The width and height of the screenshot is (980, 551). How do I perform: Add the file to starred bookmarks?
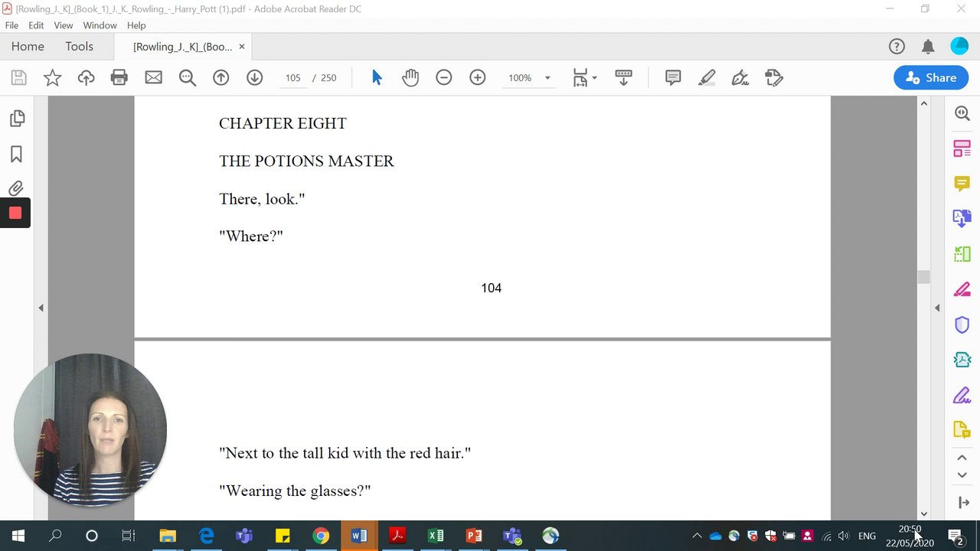52,77
